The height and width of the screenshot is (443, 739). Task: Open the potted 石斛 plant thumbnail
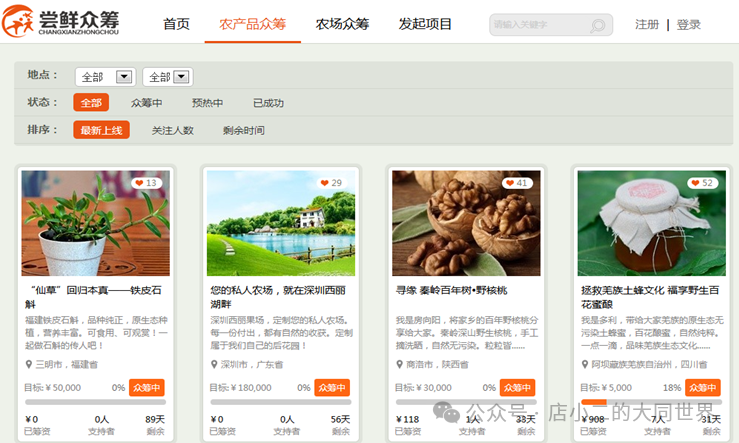pos(96,223)
